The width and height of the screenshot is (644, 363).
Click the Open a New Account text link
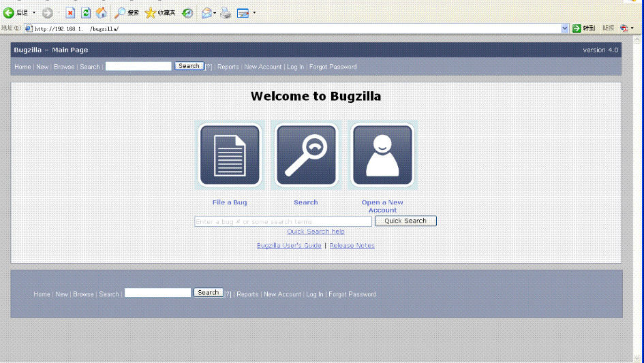point(382,206)
